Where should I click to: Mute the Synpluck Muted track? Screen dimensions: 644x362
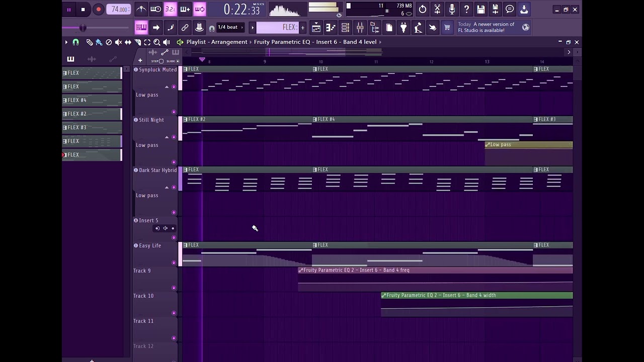pyautogui.click(x=174, y=86)
